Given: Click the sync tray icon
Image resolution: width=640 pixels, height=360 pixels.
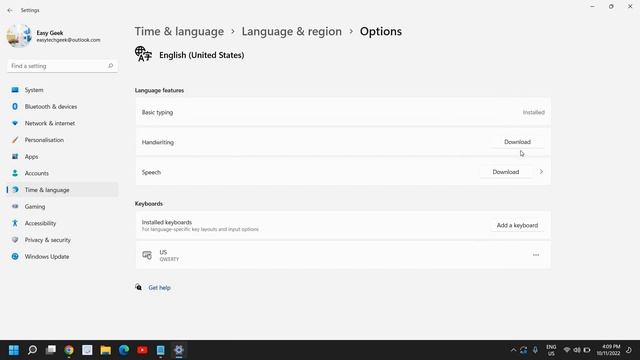Looking at the screenshot, I should [x=524, y=350].
